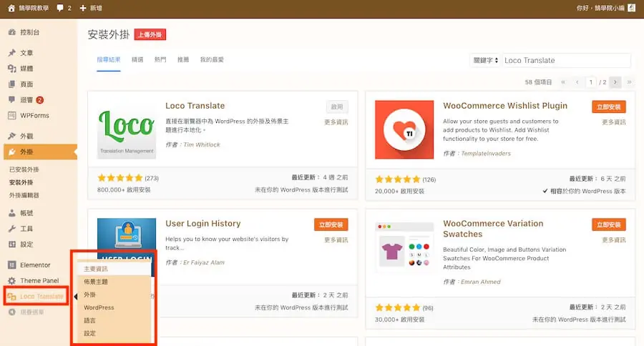
Task: Open WooCommerce Variation Swatches thumbnail
Action: [404, 247]
